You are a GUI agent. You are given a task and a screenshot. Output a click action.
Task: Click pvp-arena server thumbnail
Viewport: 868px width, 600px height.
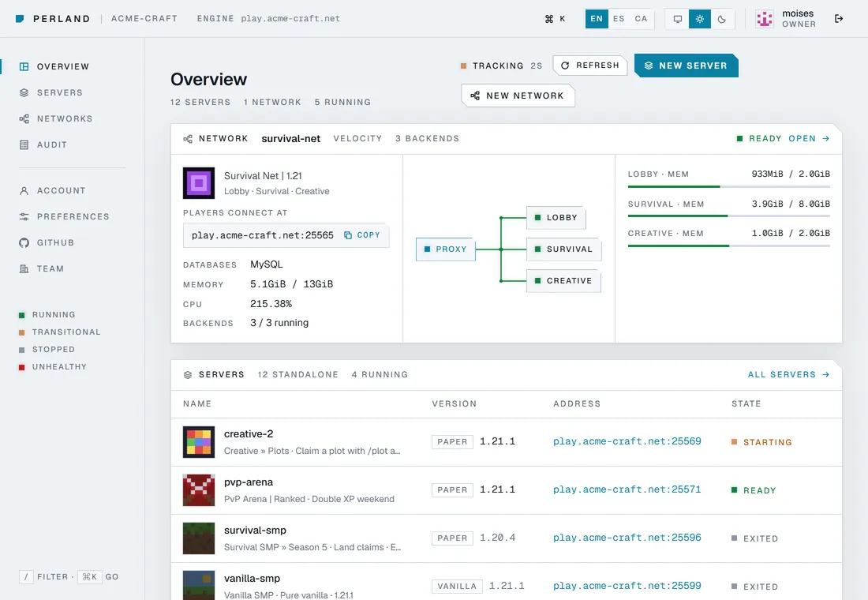pyautogui.click(x=199, y=489)
